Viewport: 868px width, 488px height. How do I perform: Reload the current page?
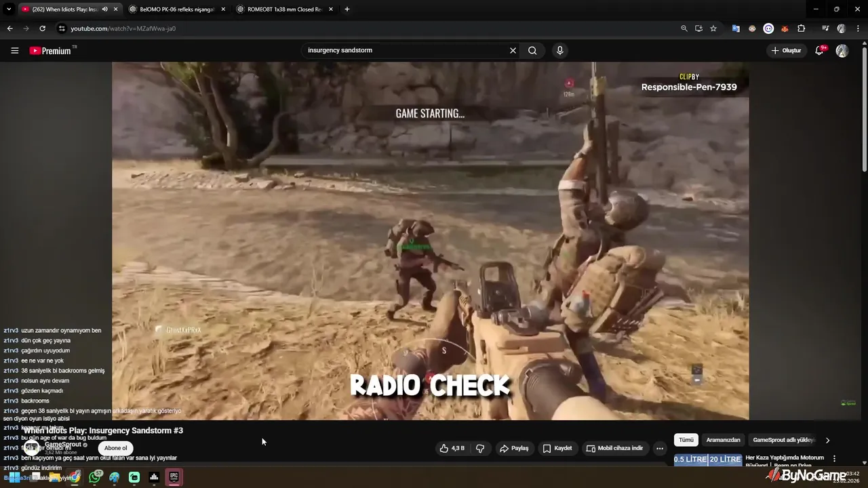42,28
